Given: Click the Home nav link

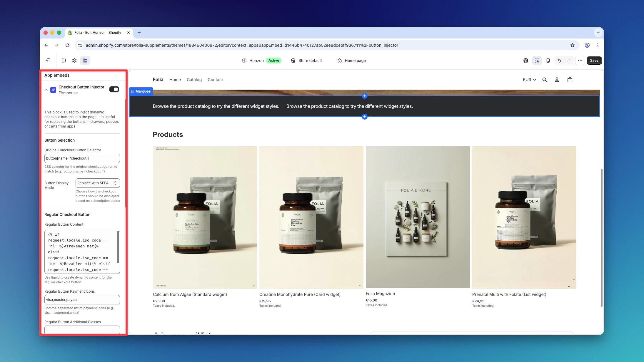Looking at the screenshot, I should click(175, 80).
